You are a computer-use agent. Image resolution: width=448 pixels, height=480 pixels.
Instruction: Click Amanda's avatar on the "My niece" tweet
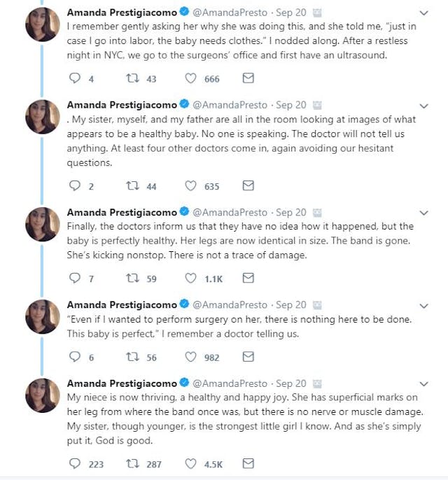[42, 395]
